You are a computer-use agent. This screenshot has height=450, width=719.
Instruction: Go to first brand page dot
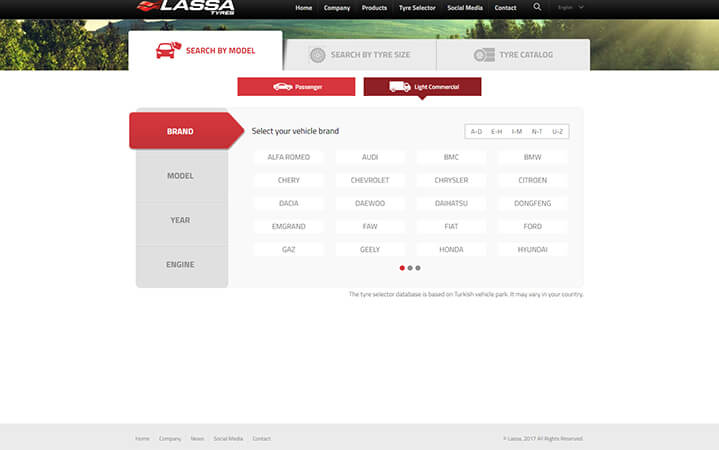(x=402, y=268)
